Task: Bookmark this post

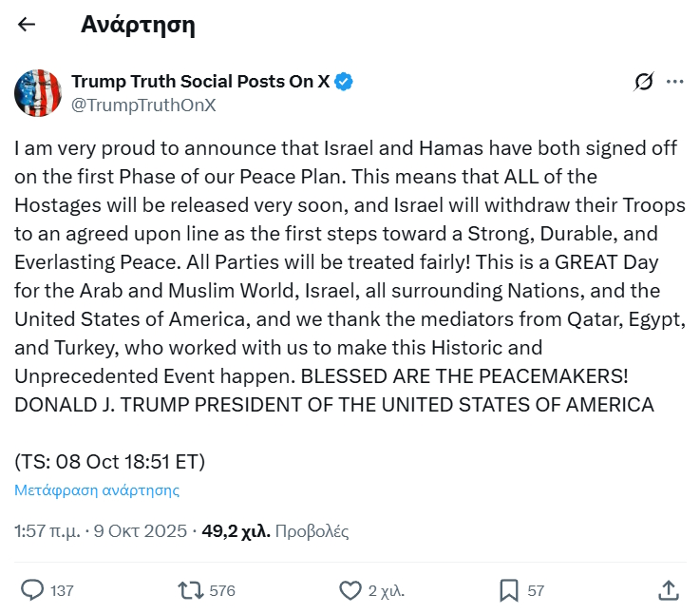Action: tap(509, 590)
